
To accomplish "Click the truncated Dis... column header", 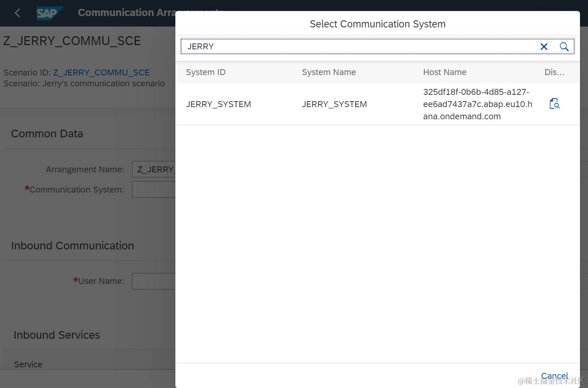I will click(x=554, y=72).
